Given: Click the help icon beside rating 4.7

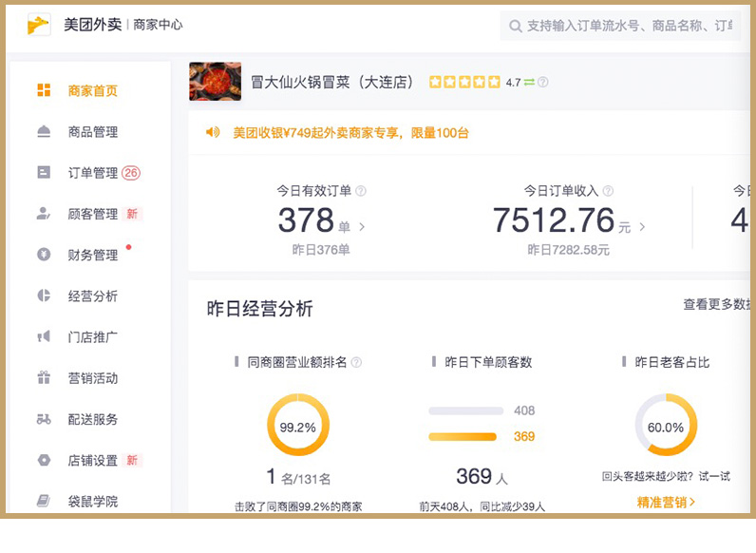Looking at the screenshot, I should tap(543, 82).
